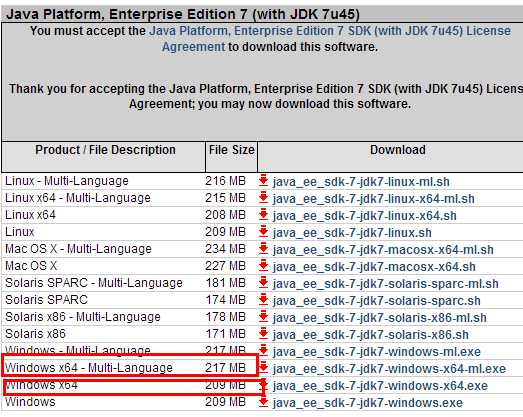The width and height of the screenshot is (523, 417).
Task: Select the '174 MB' file size cell
Action: [225, 300]
